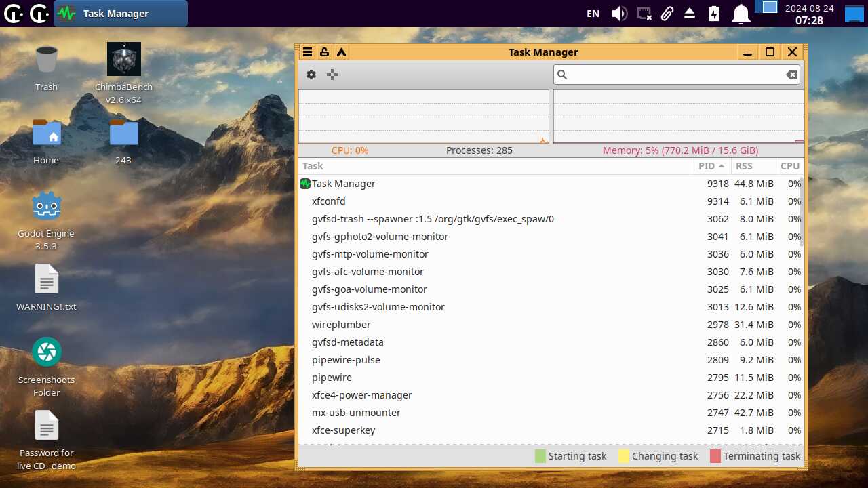Select the pipewire process with PID 2795
Screen dimensions: 868x488
click(550, 378)
